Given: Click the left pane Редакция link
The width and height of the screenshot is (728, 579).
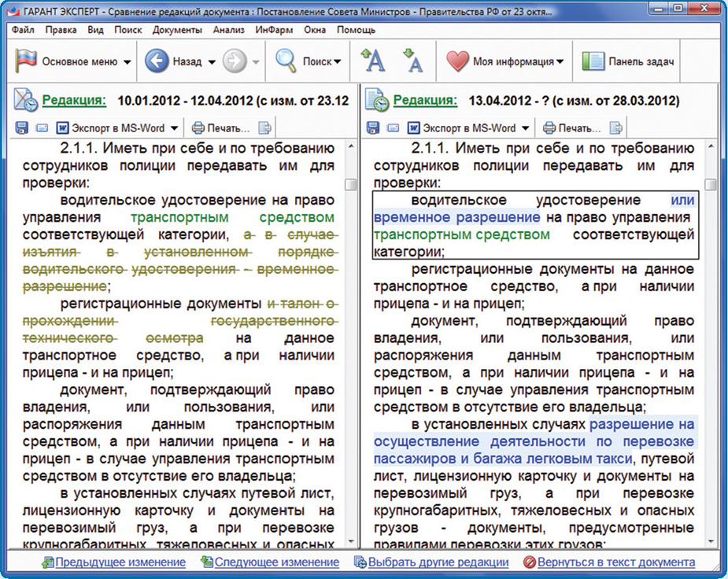Looking at the screenshot, I should coord(74,101).
